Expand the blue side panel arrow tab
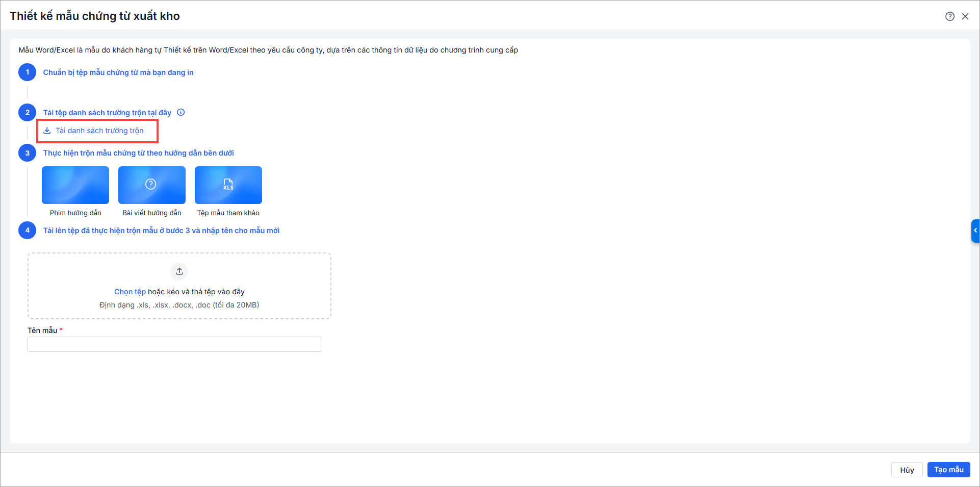 pos(975,230)
